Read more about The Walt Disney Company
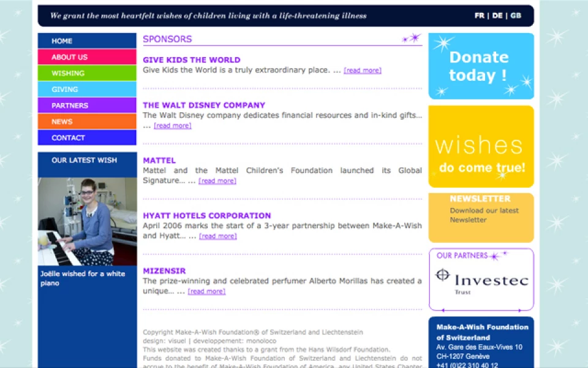 (173, 125)
